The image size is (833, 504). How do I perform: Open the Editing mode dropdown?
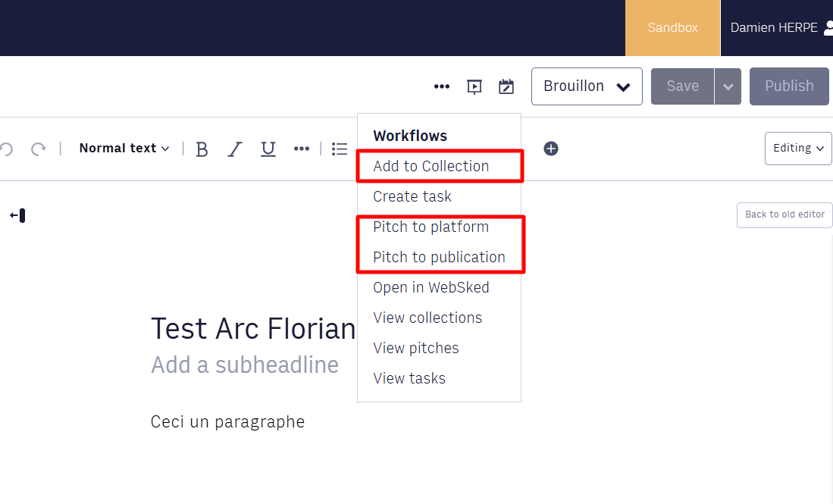click(x=798, y=149)
